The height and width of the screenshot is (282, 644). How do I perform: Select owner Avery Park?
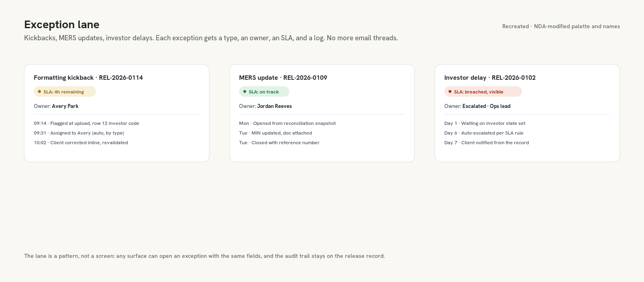65,106
